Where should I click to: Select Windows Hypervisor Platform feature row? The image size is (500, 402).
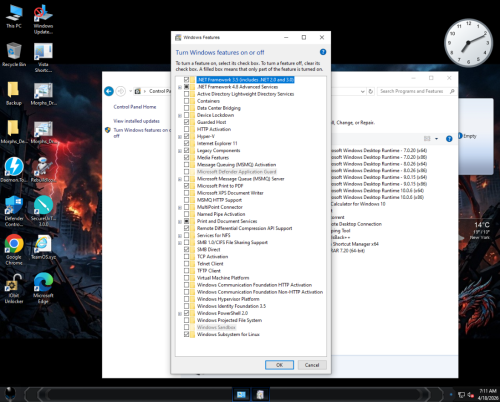228,299
